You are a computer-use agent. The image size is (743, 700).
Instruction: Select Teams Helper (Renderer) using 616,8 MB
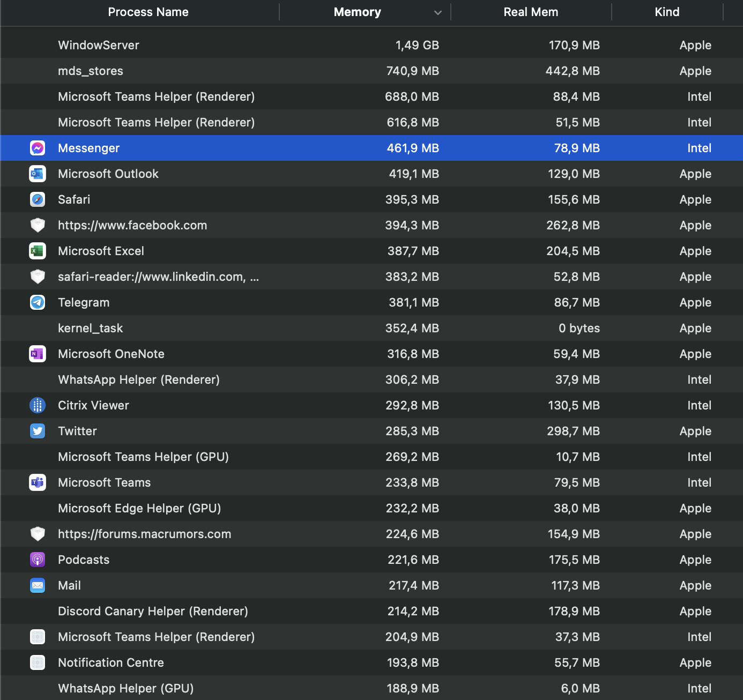pyautogui.click(x=156, y=122)
